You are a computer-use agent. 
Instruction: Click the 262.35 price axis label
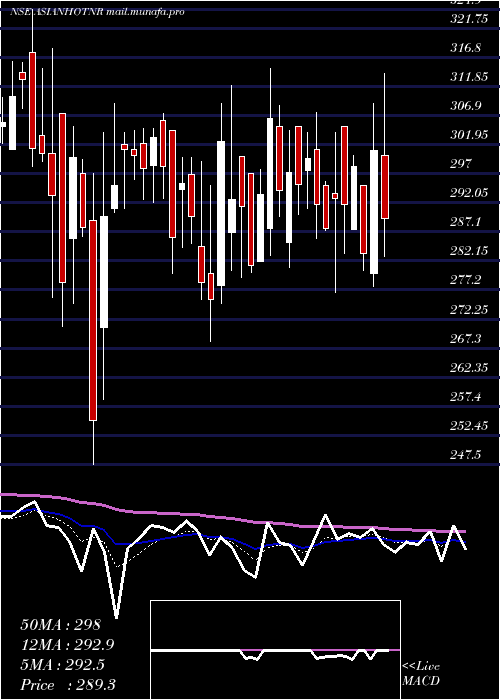(x=469, y=367)
